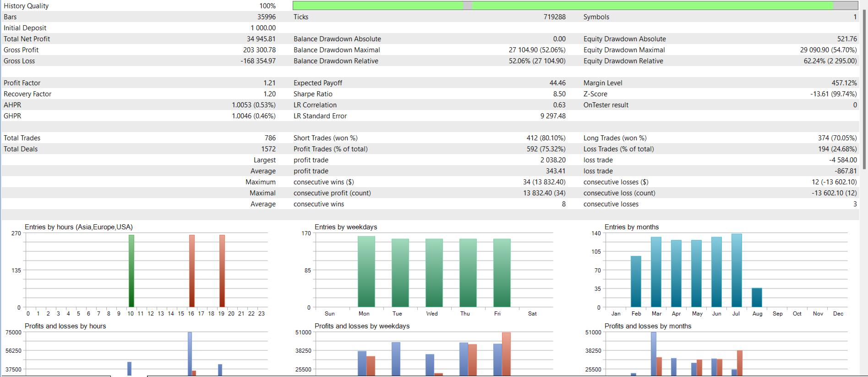Click the red hour 16 bar in Entries by hours
The image size is (868, 377).
192,271
